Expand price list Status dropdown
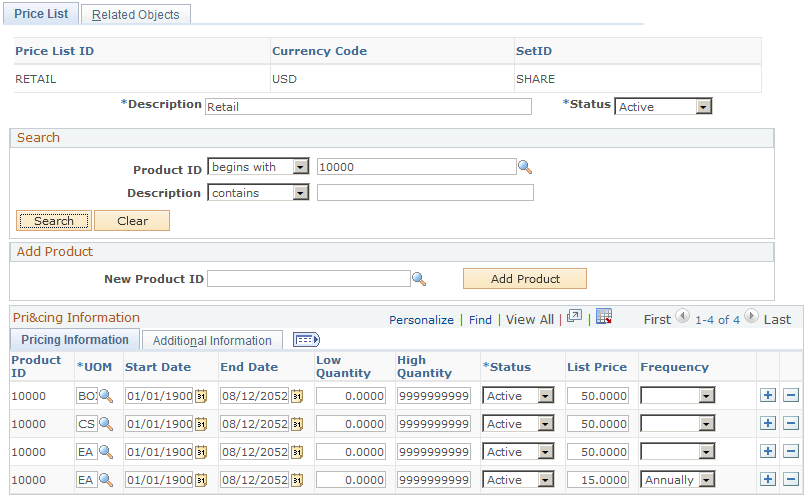 (x=704, y=107)
